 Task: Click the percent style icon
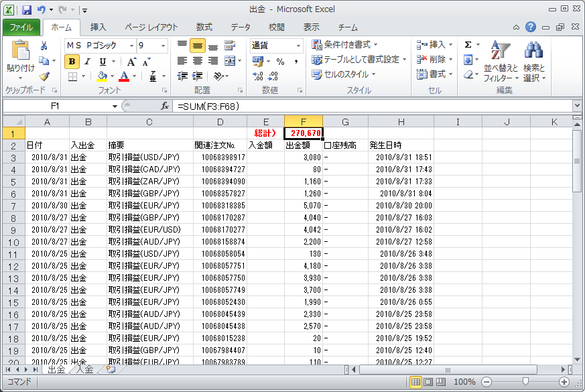(x=280, y=61)
